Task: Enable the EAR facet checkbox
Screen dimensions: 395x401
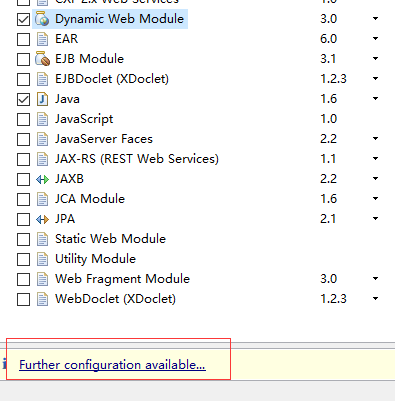Action: 23,39
